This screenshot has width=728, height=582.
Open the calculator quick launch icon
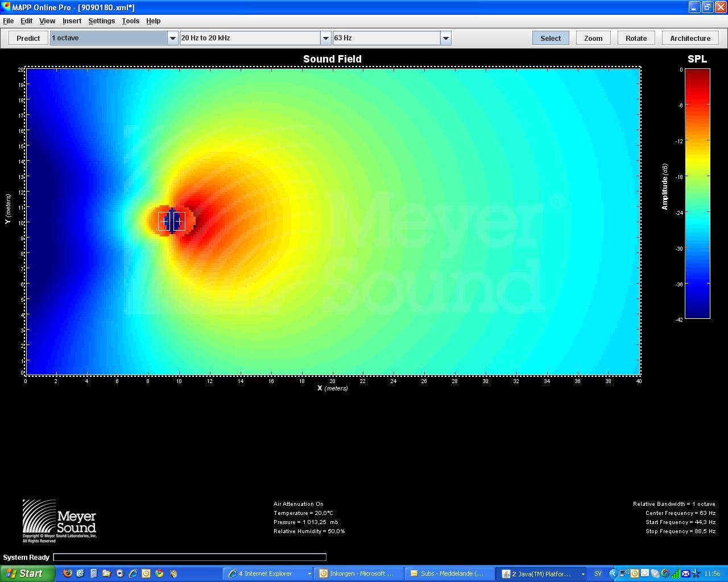point(94,573)
